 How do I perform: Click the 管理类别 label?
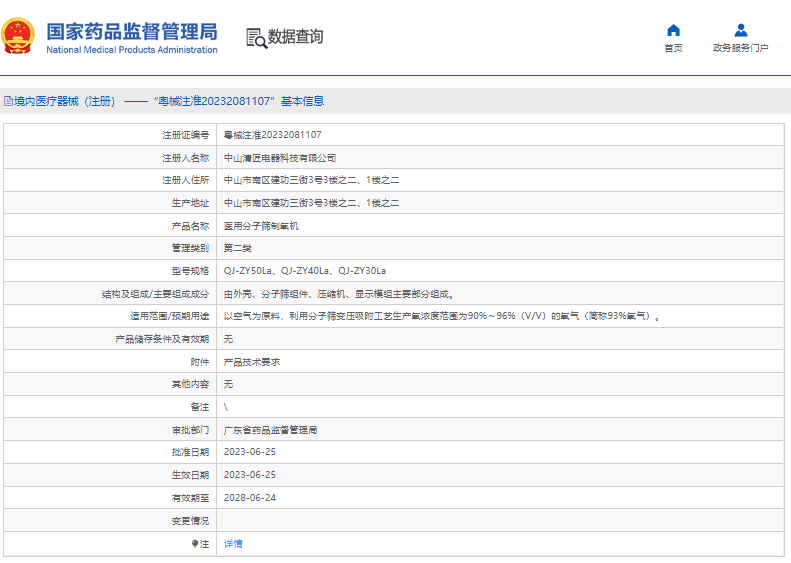[190, 248]
